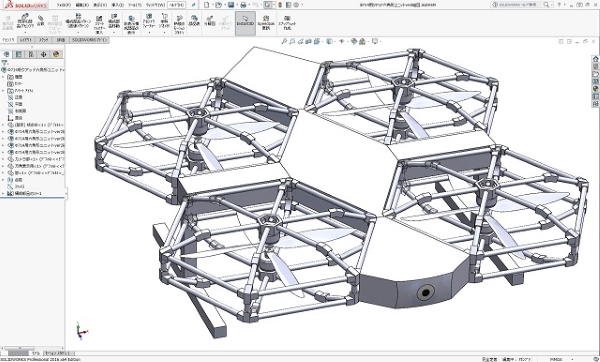Switch to the 評価 CommandManager tab
This screenshot has width=600, height=362.
point(61,40)
